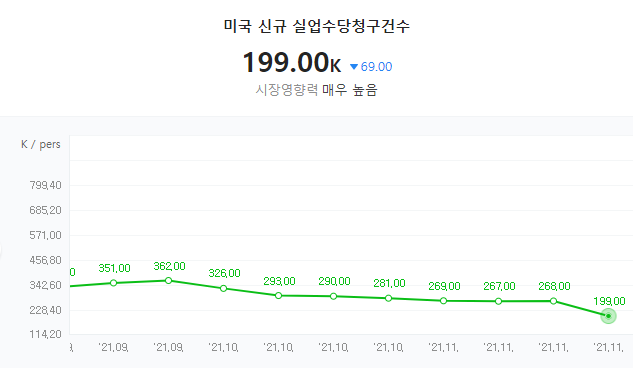Click the 시장영향력 매우 높음 label
This screenshot has height=368, width=633.
pyautogui.click(x=316, y=90)
